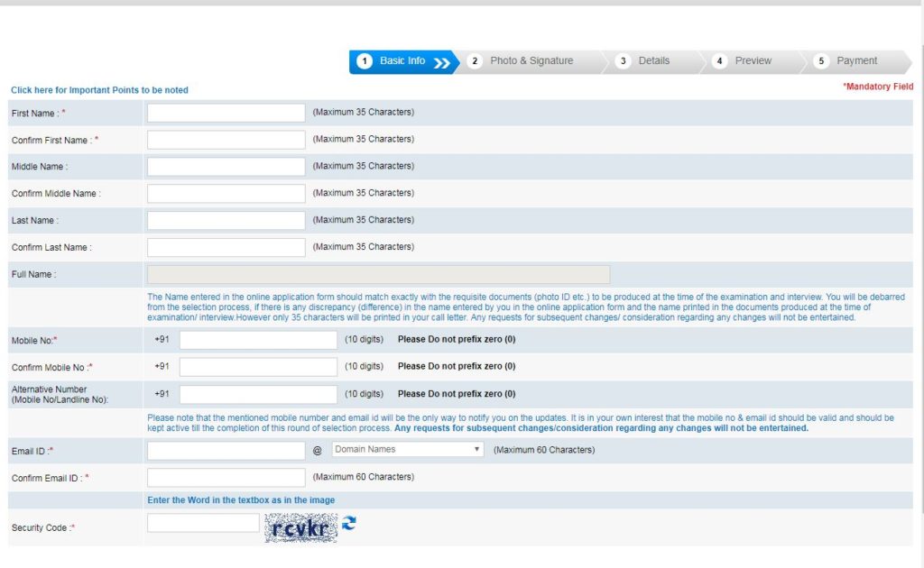
Task: Refresh the security code captcha image
Action: coord(349,523)
